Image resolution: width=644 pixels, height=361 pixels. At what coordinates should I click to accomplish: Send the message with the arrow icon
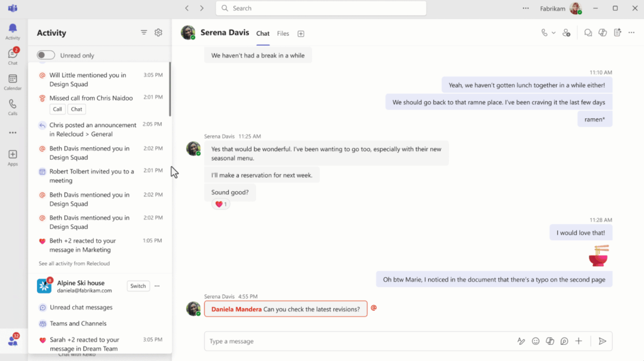click(x=602, y=341)
